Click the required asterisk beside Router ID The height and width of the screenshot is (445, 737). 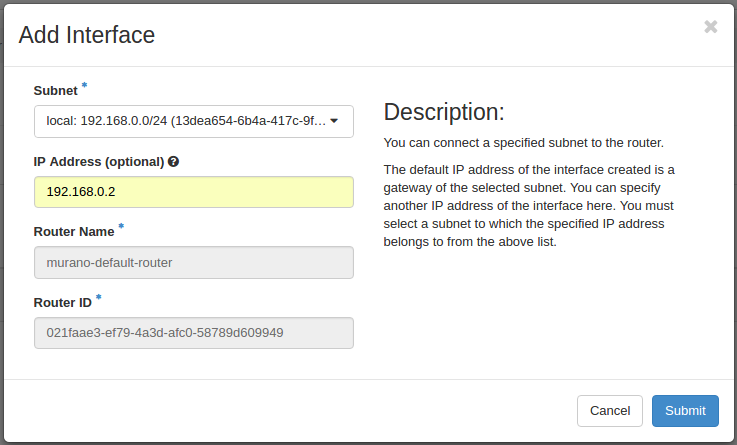98,298
